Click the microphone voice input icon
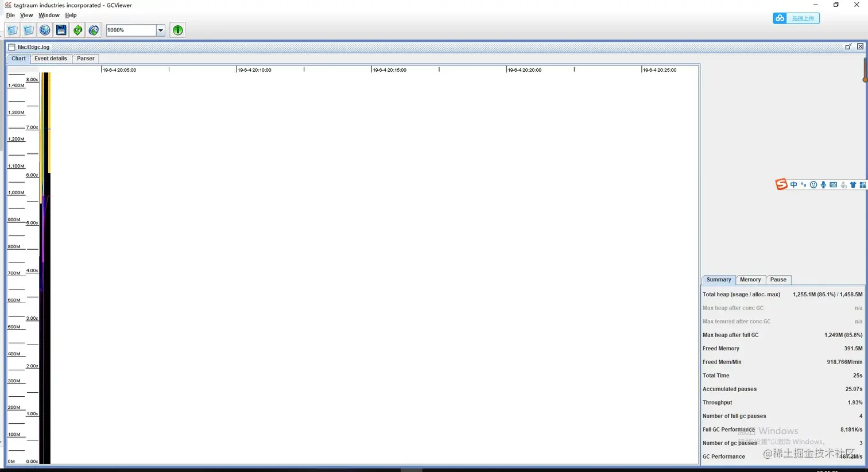The image size is (868, 472). [x=823, y=185]
